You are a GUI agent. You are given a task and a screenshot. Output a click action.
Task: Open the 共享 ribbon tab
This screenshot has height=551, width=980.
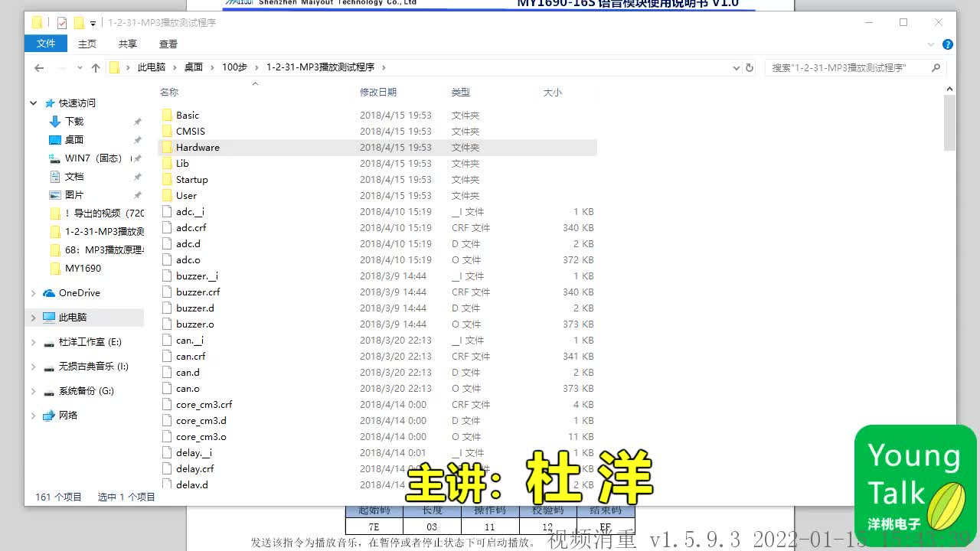128,44
